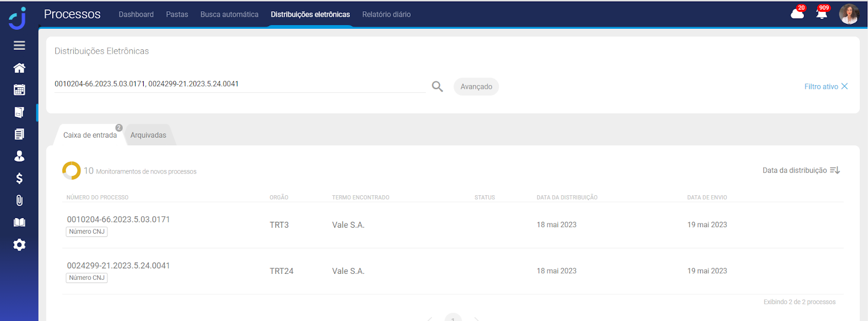Click the monitoring progress ring indicator

coord(72,171)
